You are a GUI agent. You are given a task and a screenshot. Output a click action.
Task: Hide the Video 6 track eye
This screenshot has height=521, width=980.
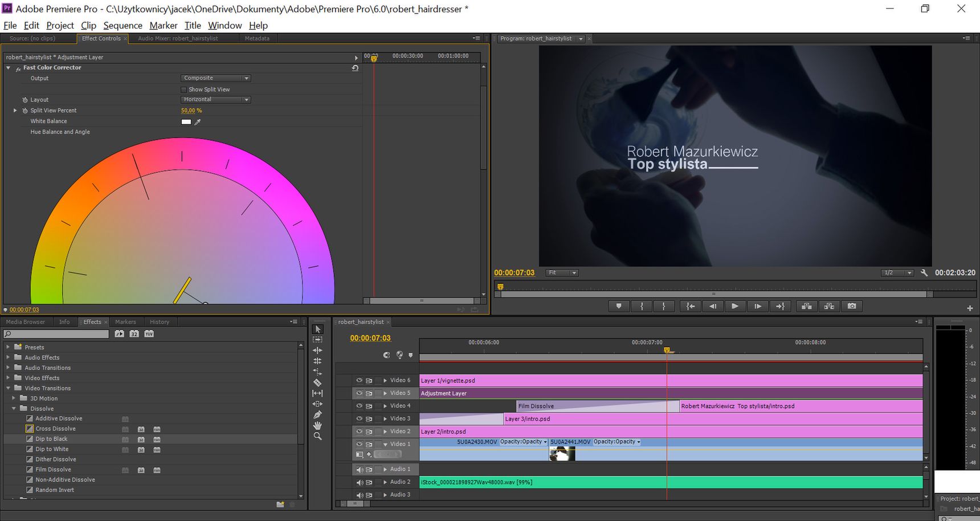pyautogui.click(x=359, y=380)
